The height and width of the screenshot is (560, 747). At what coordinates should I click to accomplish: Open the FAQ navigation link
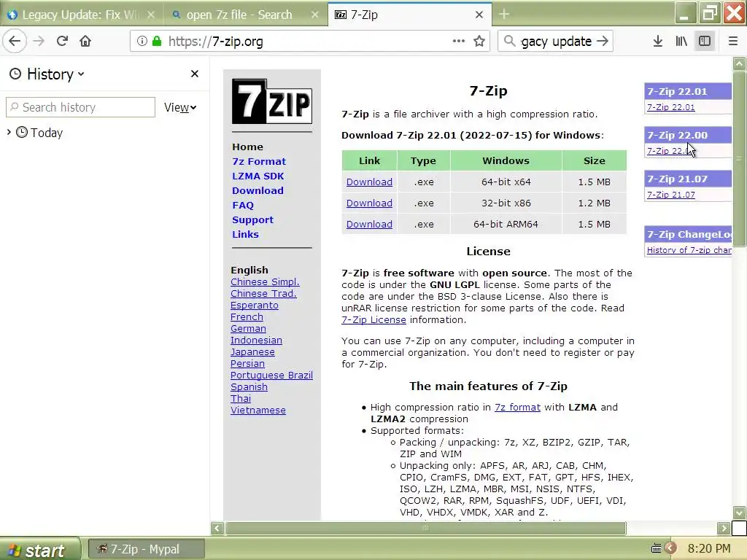coord(243,205)
